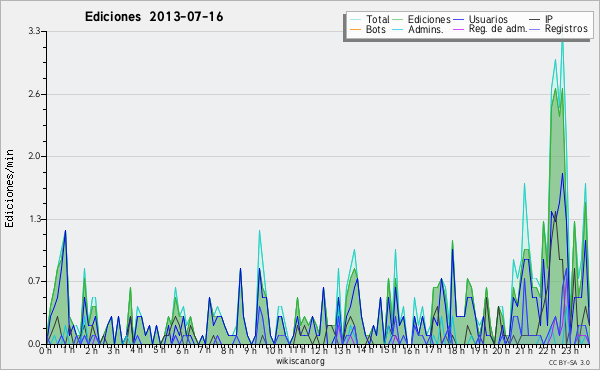Click the dark blue Usuarios legend swatch
Screen dimensions: 600x370
tap(458, 20)
